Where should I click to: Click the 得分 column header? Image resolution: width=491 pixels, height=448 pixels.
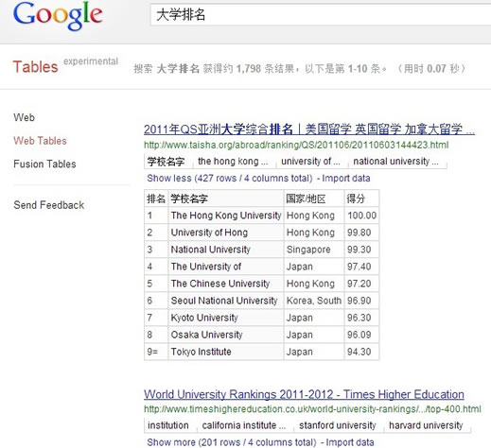(x=361, y=198)
